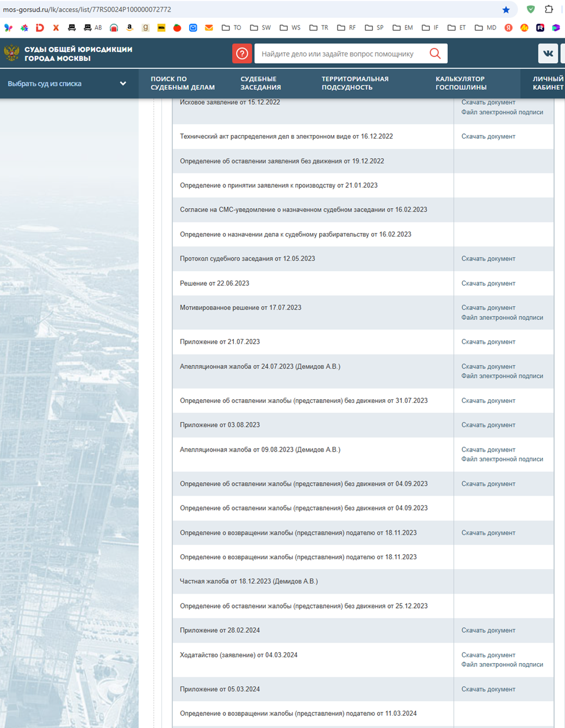
Task: Download 'Приложение от 03.08.2023' document
Action: 488,425
